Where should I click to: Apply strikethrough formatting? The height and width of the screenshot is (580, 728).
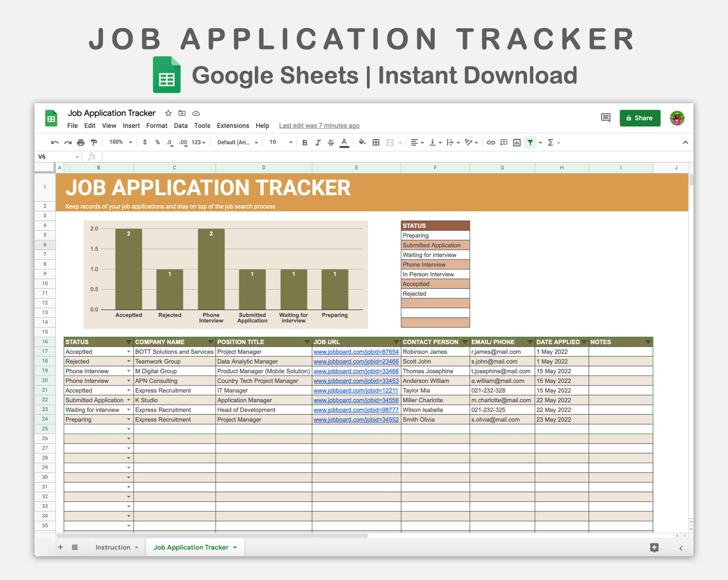pyautogui.click(x=331, y=142)
